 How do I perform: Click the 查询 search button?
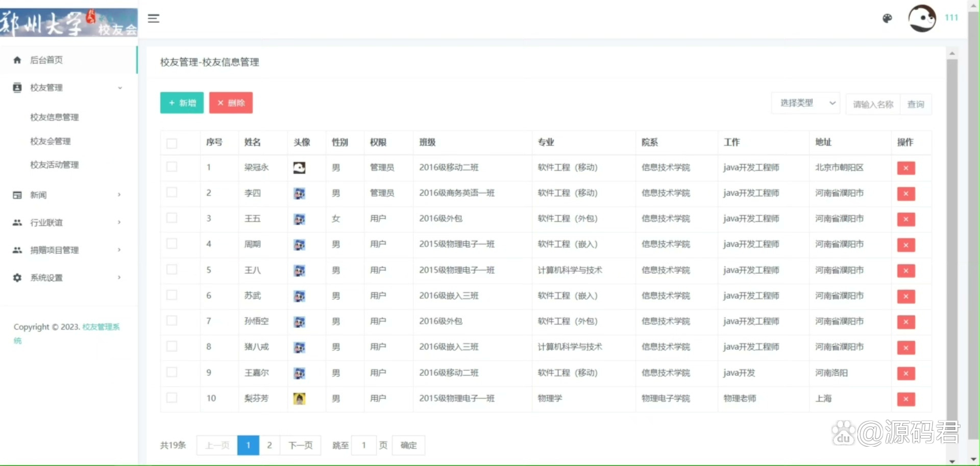click(x=916, y=104)
